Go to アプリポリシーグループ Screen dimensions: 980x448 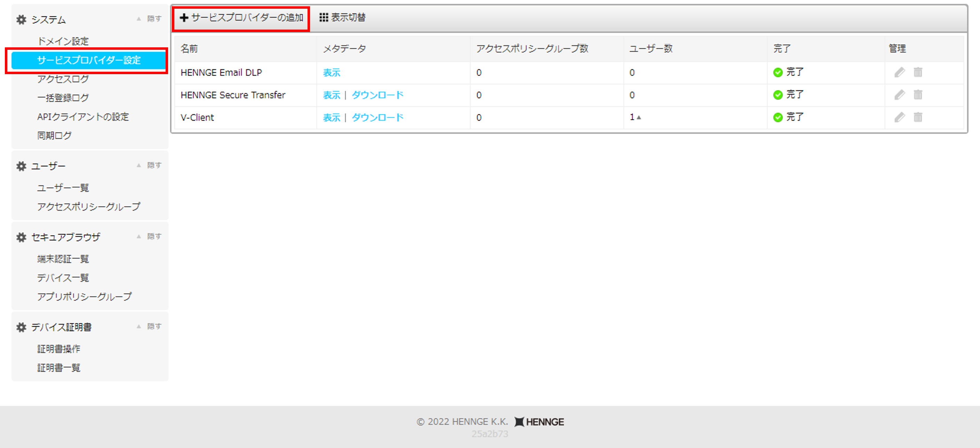85,297
